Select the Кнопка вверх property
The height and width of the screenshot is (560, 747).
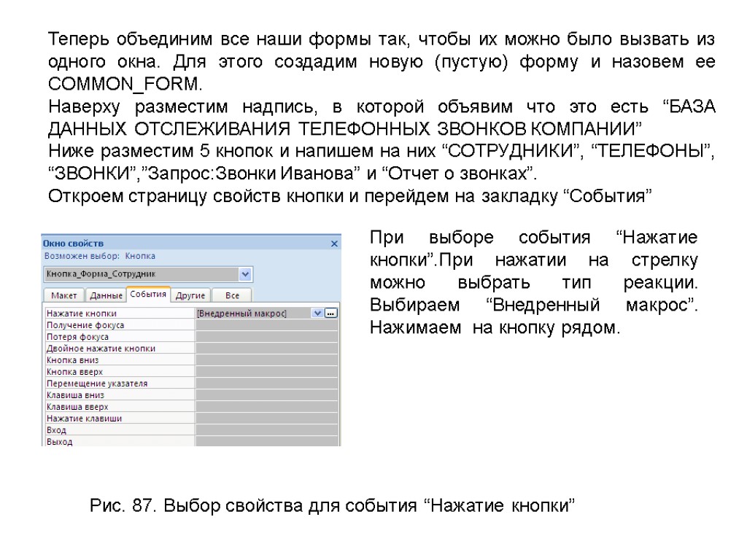click(x=120, y=372)
